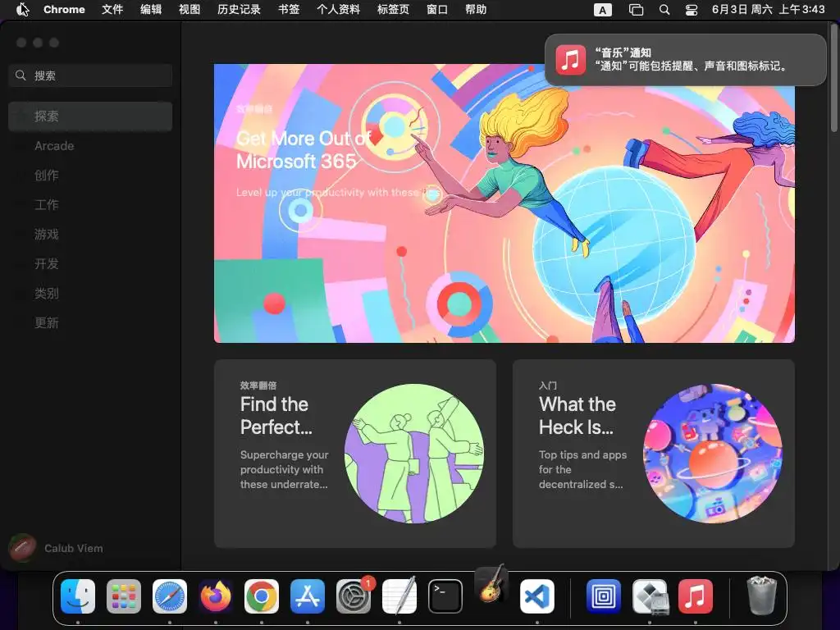840x630 pixels.
Task: Open the 个人资料 menu
Action: pyautogui.click(x=338, y=10)
